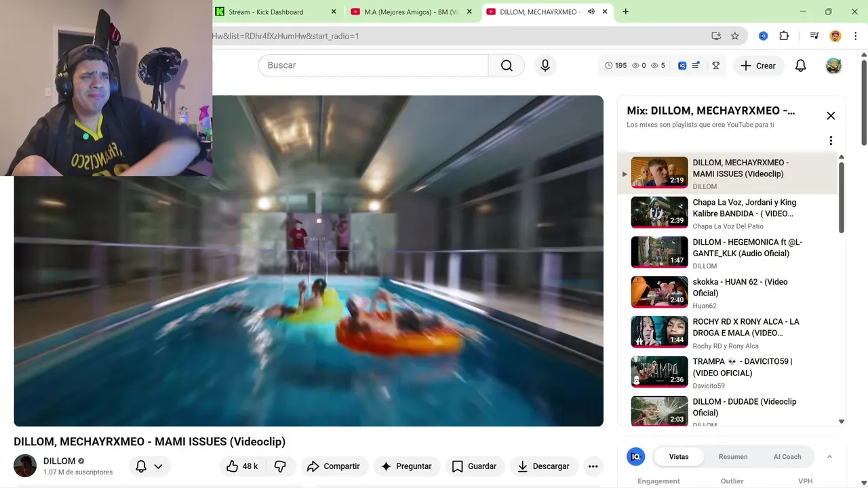The height and width of the screenshot is (488, 868).
Task: Download the video with Descargar
Action: click(x=544, y=466)
